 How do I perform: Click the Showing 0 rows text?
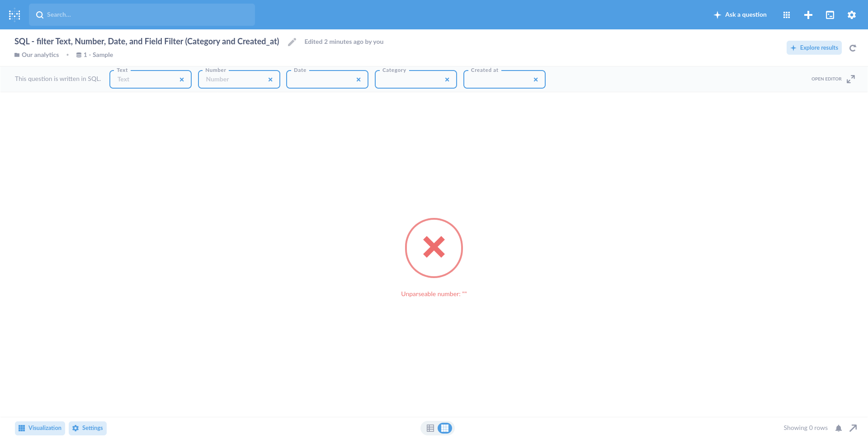click(806, 428)
